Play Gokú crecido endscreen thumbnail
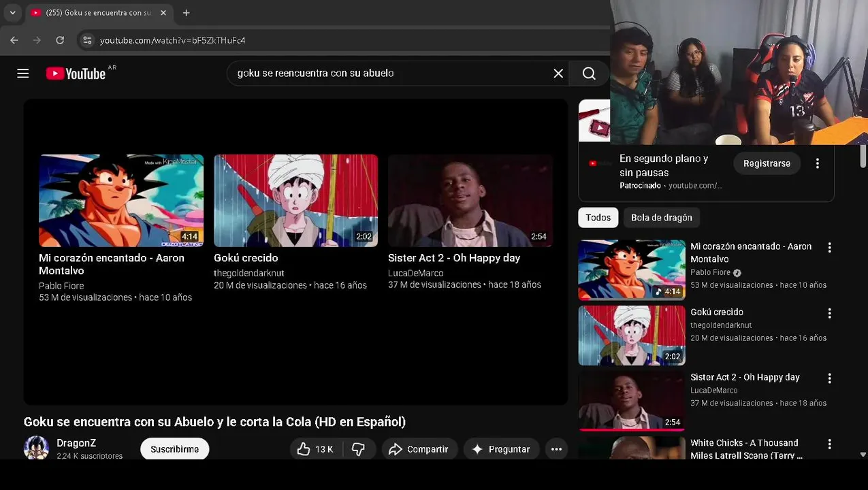This screenshot has height=490, width=868. (x=295, y=201)
